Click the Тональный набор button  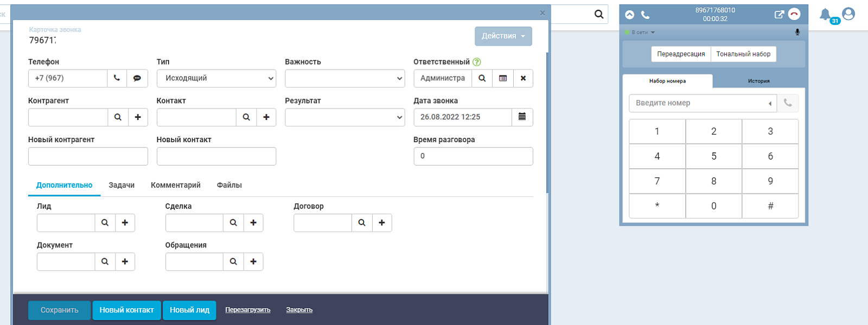click(x=743, y=54)
